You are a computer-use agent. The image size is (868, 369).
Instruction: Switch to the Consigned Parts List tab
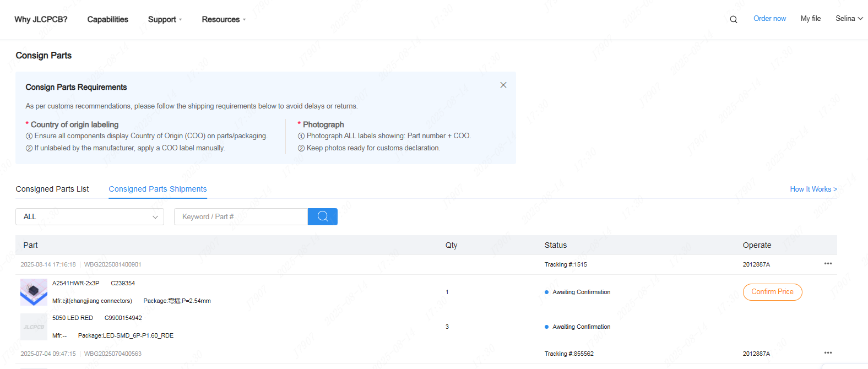coord(52,189)
